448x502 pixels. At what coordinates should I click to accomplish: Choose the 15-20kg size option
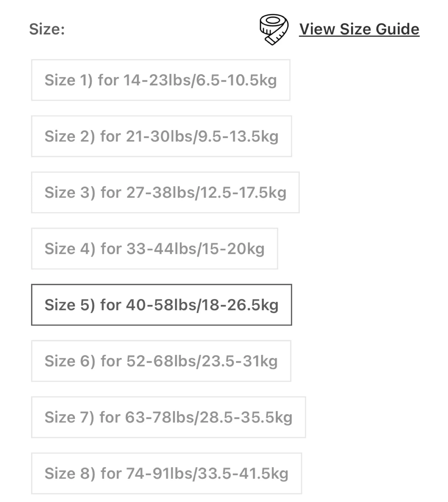154,249
